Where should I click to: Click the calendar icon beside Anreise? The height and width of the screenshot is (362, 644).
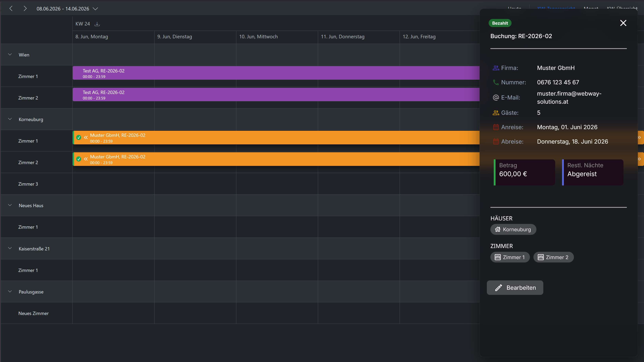tap(496, 127)
